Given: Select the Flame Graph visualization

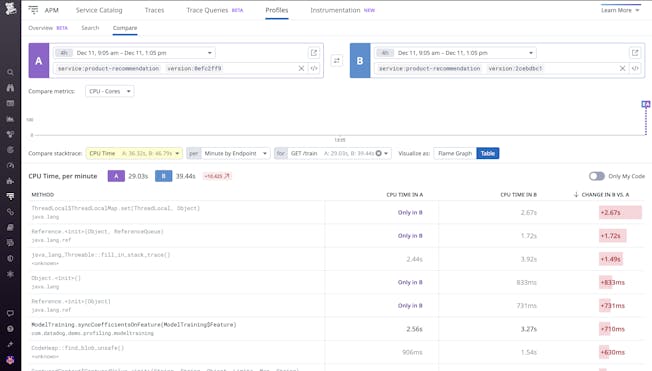Looking at the screenshot, I should tap(455, 153).
